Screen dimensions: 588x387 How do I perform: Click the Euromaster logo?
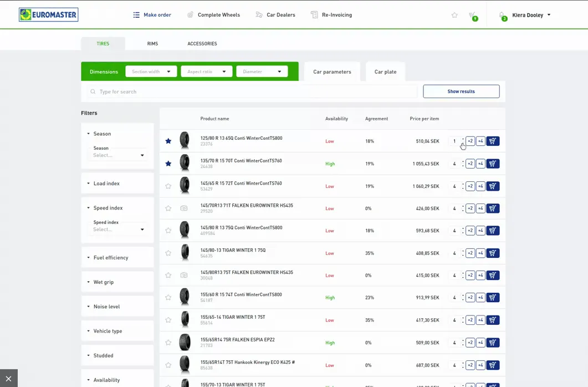[x=48, y=14]
